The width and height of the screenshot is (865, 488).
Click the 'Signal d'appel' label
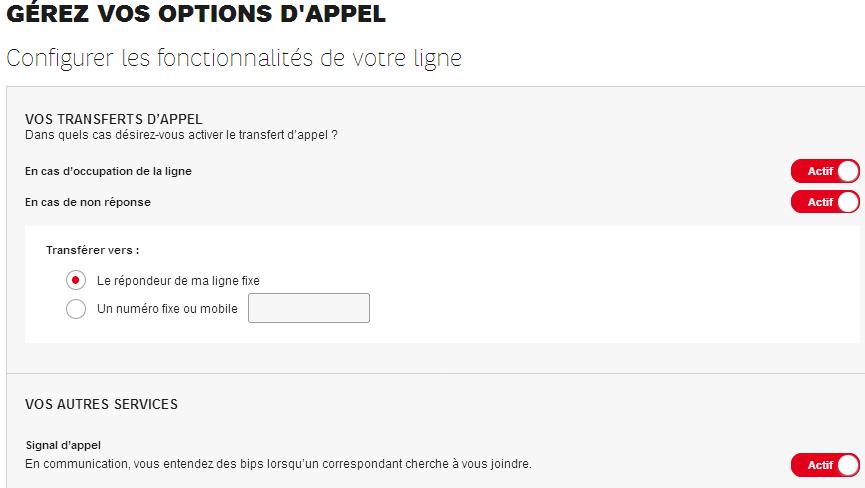pos(63,445)
